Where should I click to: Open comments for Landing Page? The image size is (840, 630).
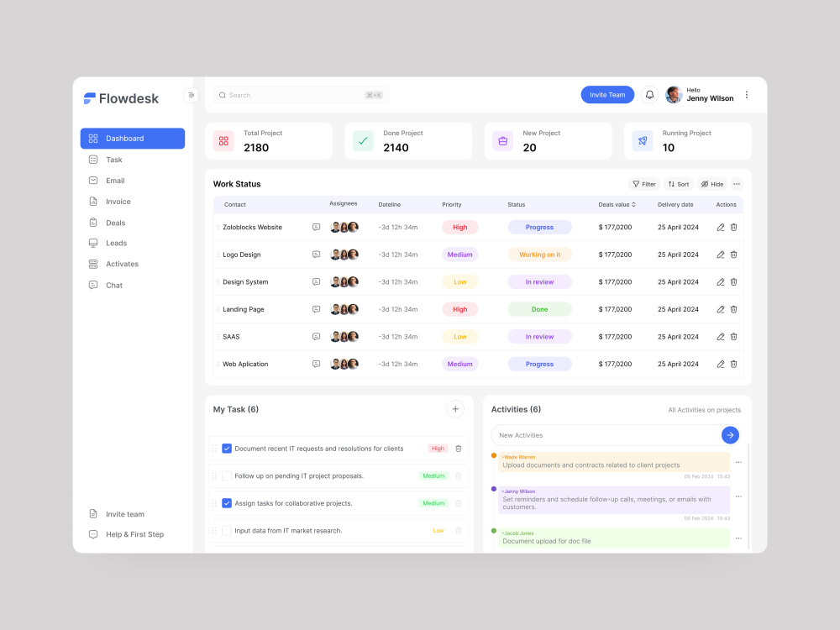tap(316, 309)
